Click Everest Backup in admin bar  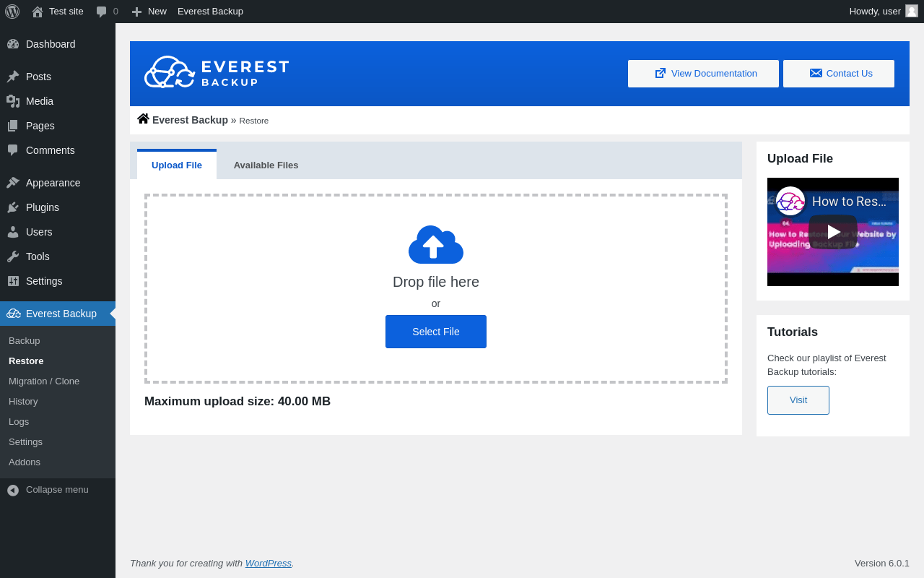pyautogui.click(x=210, y=12)
